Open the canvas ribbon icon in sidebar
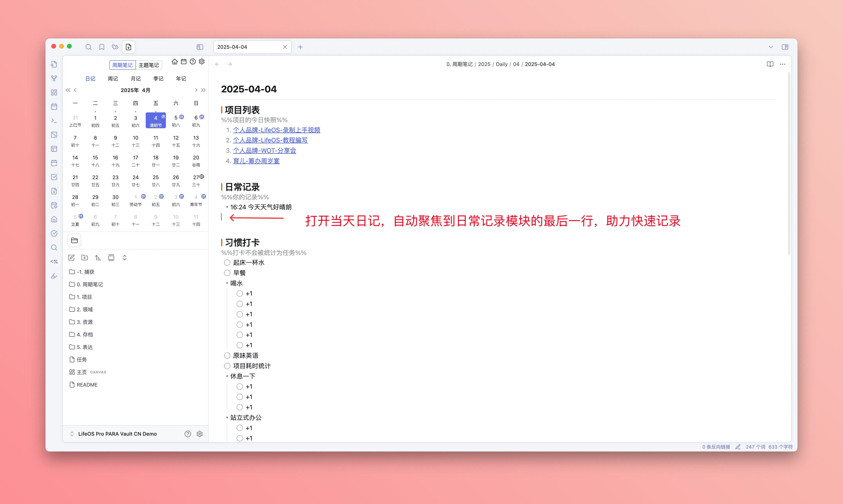843x504 pixels. (x=54, y=93)
